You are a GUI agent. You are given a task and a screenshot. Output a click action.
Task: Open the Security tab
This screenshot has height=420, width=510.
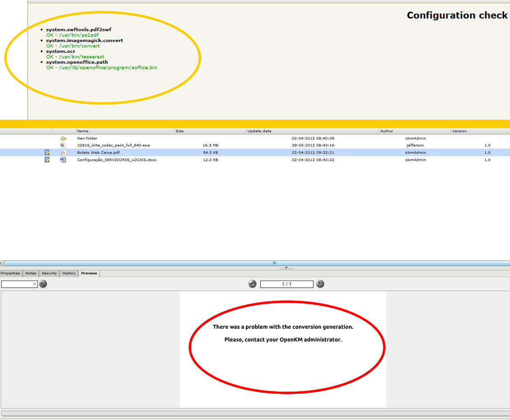(49, 273)
